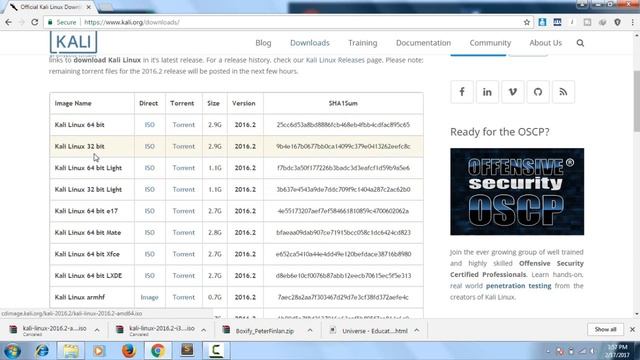Open the RSS feed icon
This screenshot has height=360, width=640.
[x=563, y=92]
